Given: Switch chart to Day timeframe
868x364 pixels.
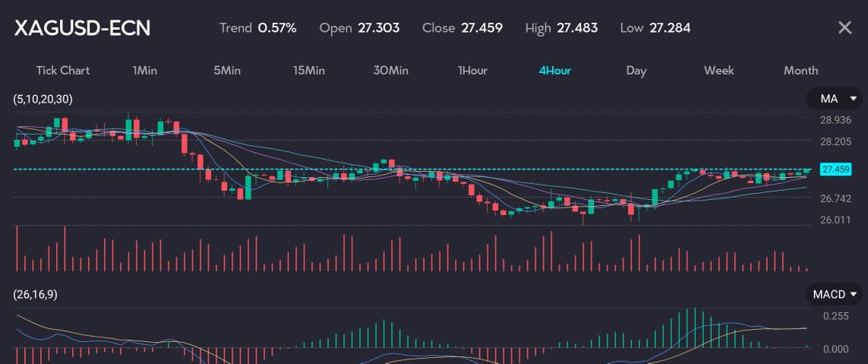Looking at the screenshot, I should (636, 71).
